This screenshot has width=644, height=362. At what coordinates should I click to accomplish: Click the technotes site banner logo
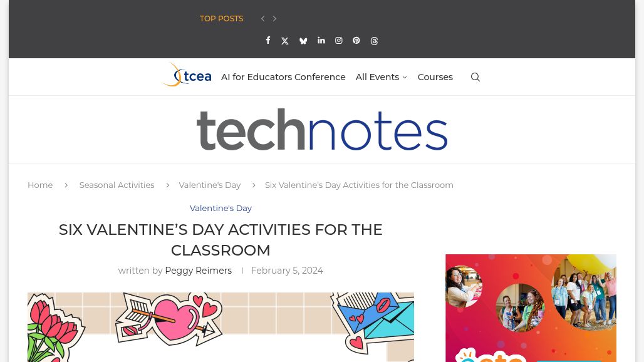pyautogui.click(x=322, y=130)
